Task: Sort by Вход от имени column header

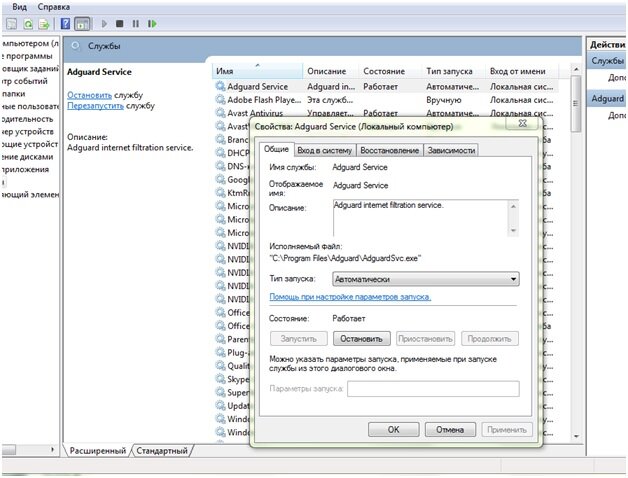Action: 522,71
